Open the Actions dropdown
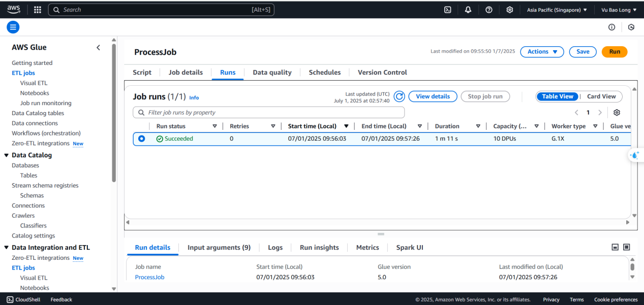The height and width of the screenshot is (305, 644). pos(542,52)
